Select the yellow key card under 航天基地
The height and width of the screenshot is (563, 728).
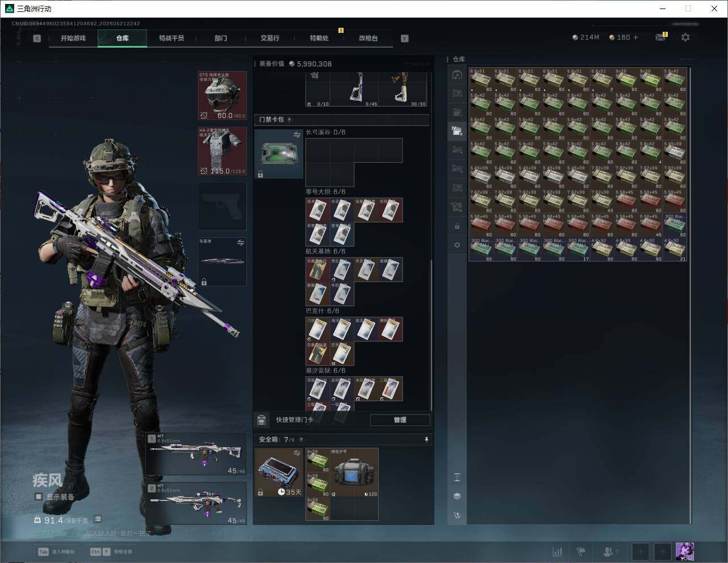pos(317,270)
